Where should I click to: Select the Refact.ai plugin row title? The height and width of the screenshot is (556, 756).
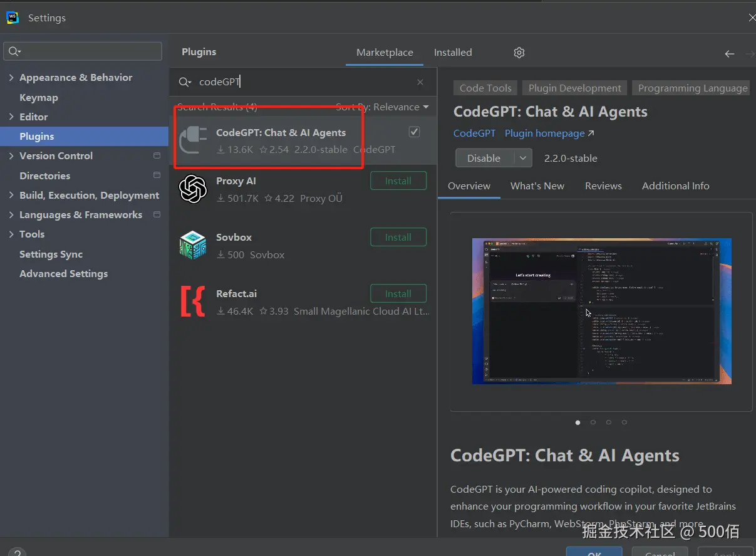click(236, 293)
